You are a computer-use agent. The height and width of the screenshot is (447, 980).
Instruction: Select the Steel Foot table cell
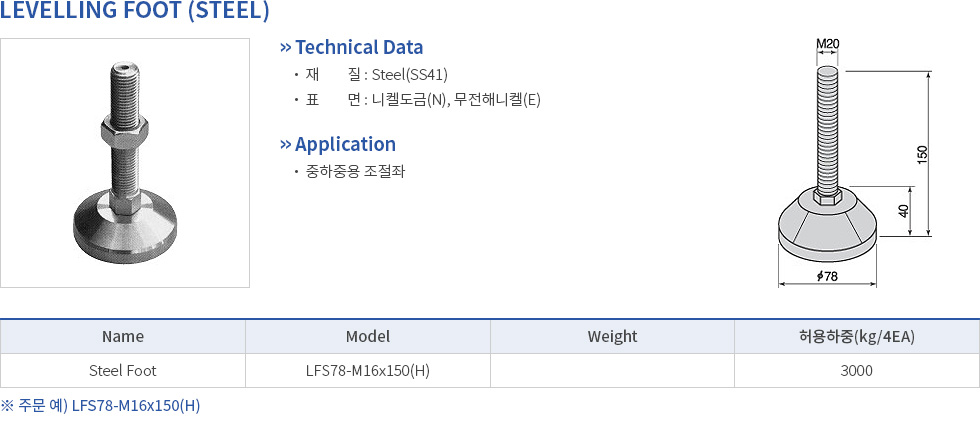[123, 371]
